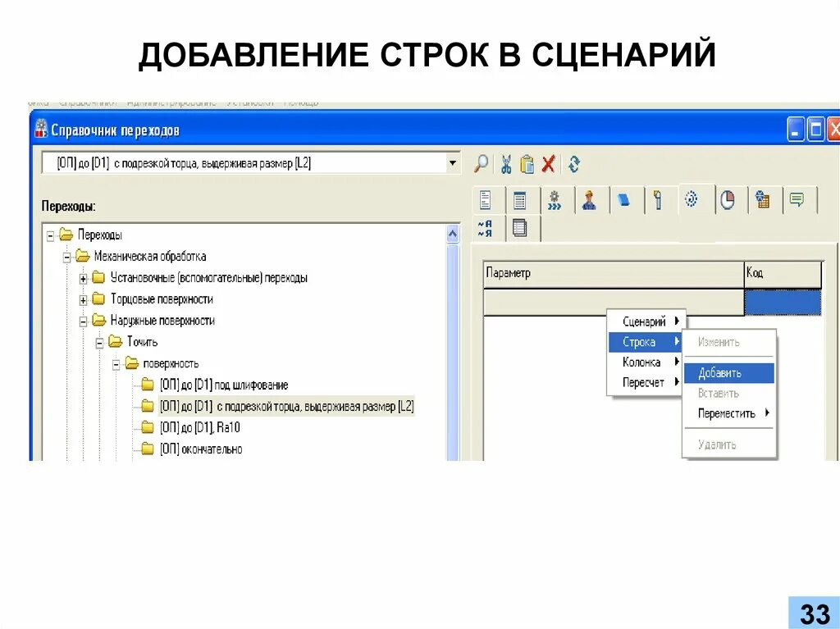Collapse the Механическая обработка node
Viewport: 840px width, 629px height.
point(67,258)
